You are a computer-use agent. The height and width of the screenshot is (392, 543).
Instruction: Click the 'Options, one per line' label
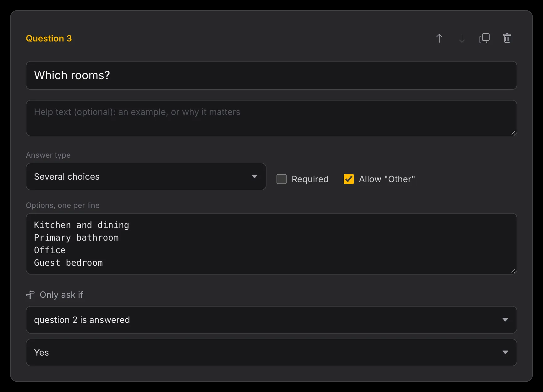coord(63,205)
